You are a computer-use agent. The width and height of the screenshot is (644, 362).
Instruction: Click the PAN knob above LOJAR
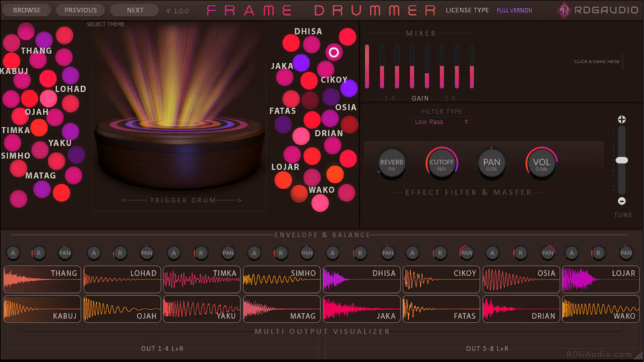click(626, 253)
